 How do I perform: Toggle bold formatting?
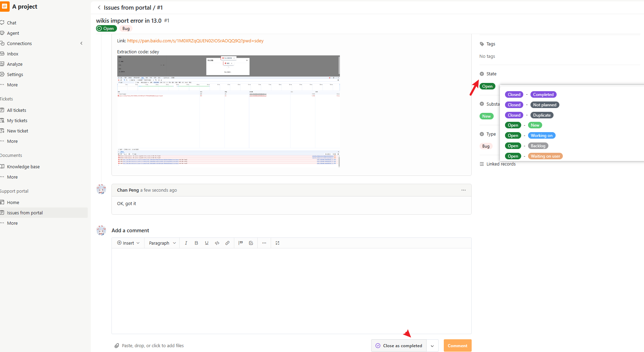tap(196, 243)
